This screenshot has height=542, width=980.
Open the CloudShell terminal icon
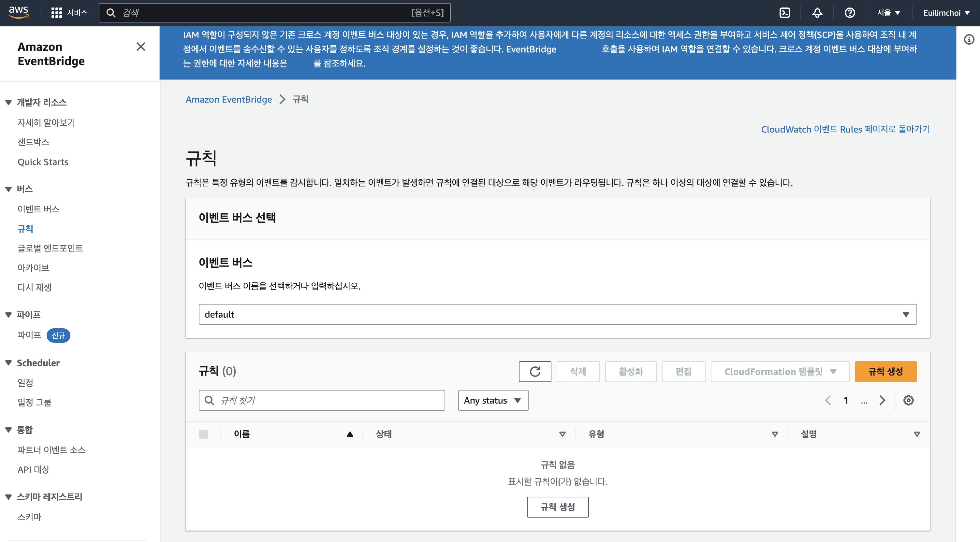(x=784, y=13)
